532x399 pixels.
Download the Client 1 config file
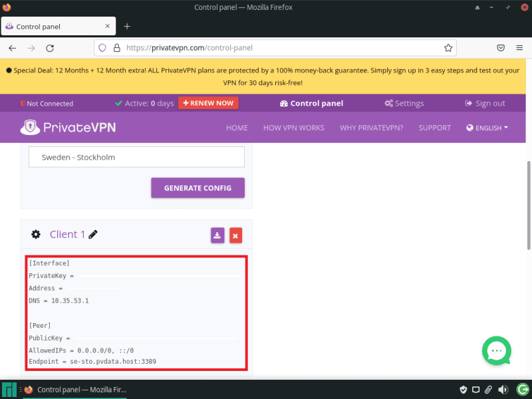217,235
